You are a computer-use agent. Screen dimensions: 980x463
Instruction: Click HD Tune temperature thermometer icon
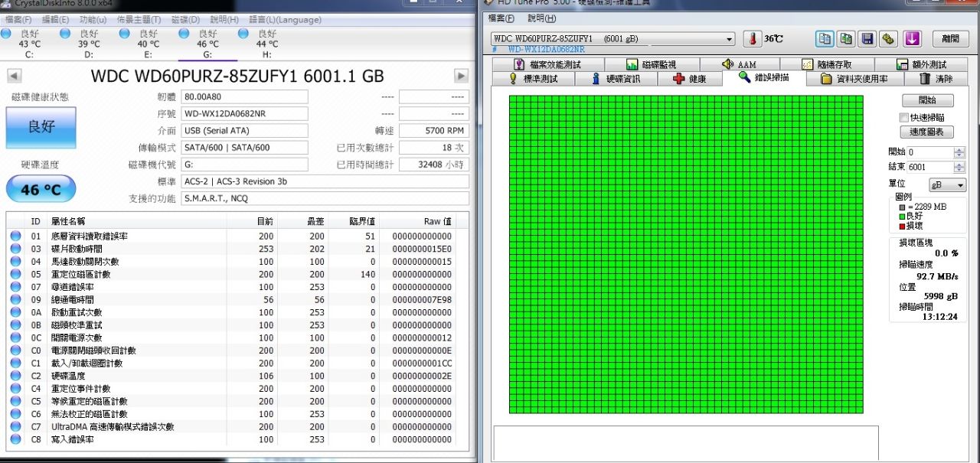[753, 38]
